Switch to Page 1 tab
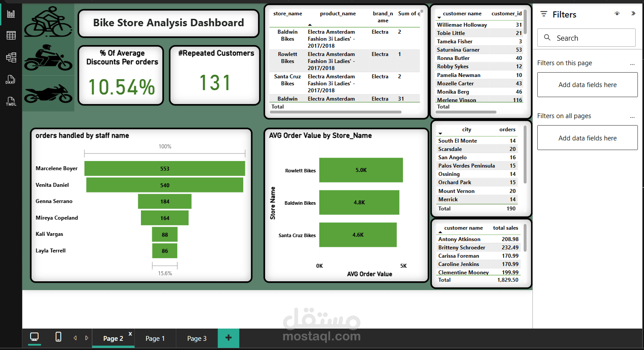Image resolution: width=644 pixels, height=350 pixels. click(155, 338)
